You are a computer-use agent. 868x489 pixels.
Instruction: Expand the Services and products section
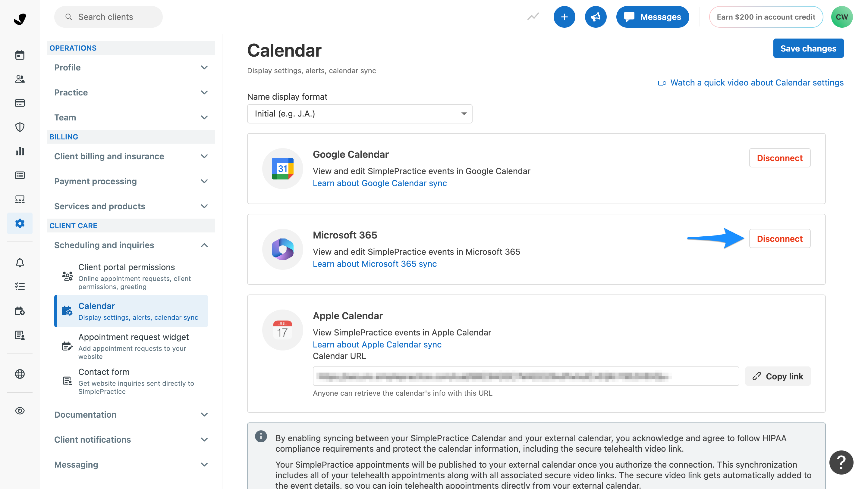pyautogui.click(x=131, y=206)
